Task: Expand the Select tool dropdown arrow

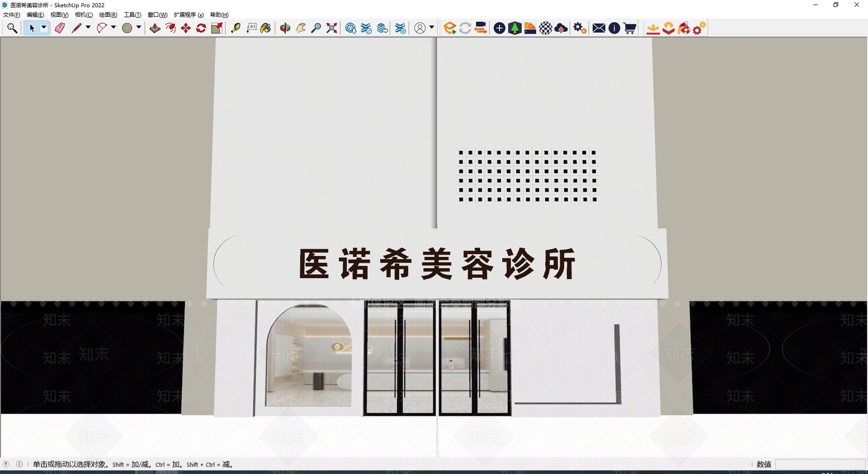Action: pos(44,28)
